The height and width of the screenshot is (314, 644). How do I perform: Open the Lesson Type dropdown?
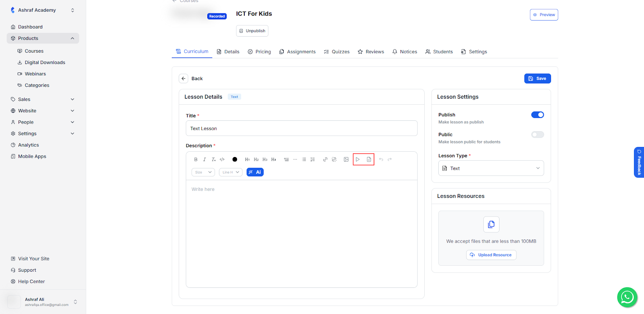pos(491,168)
